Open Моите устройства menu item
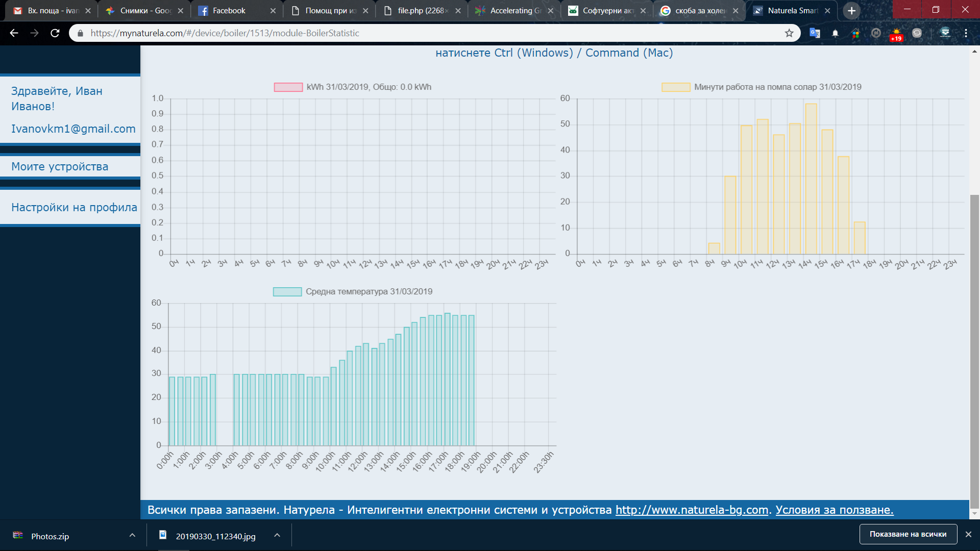Image resolution: width=980 pixels, height=551 pixels. coord(60,166)
